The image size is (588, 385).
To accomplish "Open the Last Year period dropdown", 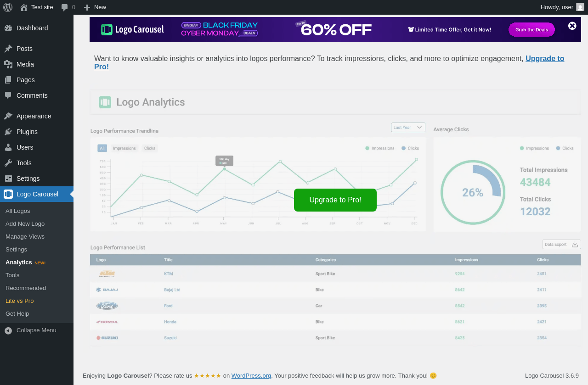I will click(x=408, y=127).
